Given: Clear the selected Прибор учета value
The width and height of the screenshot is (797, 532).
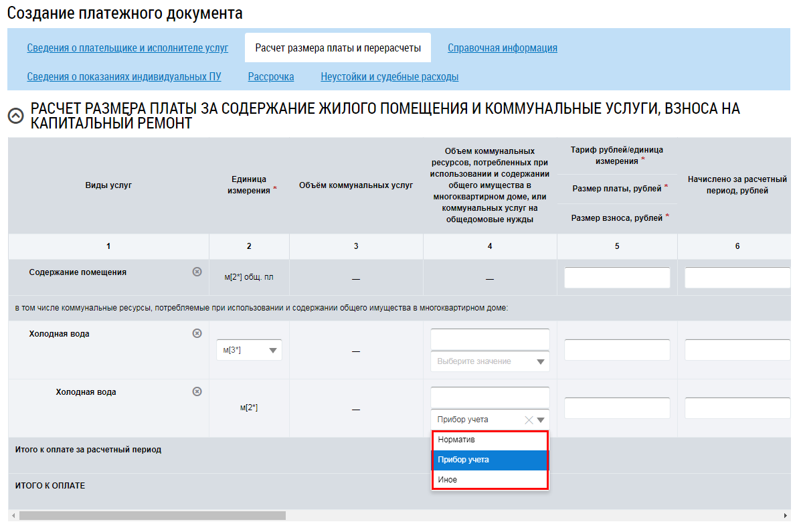Looking at the screenshot, I should (529, 420).
